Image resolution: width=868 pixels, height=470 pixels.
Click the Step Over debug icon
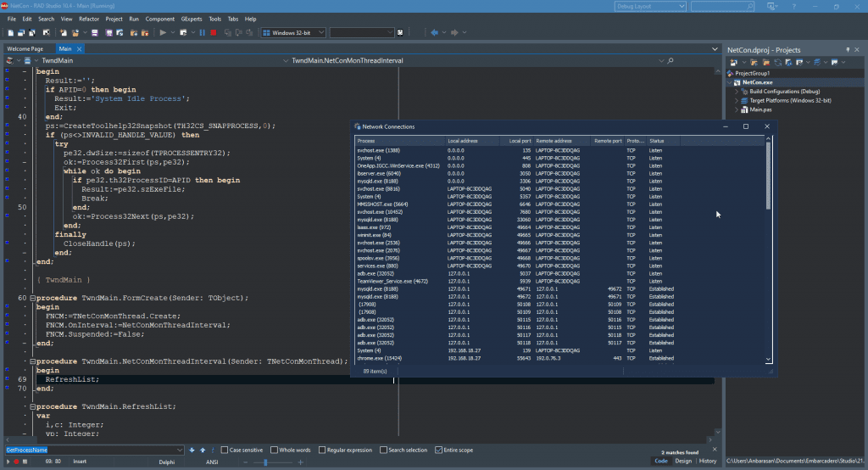point(238,33)
